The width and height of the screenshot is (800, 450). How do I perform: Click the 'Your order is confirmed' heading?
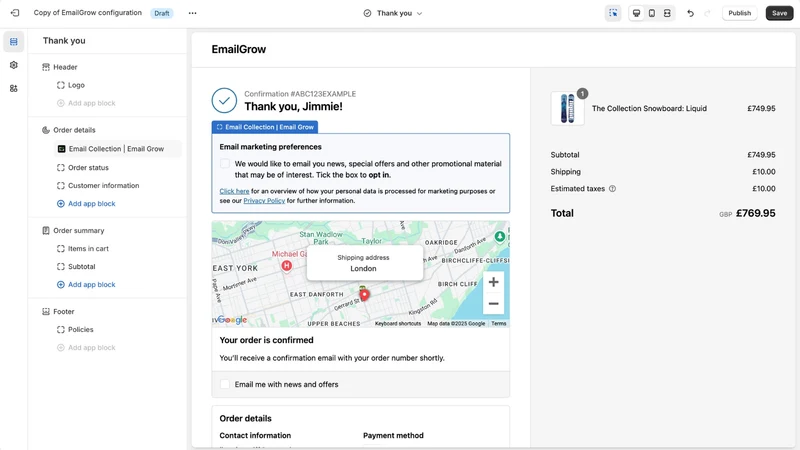pyautogui.click(x=266, y=340)
